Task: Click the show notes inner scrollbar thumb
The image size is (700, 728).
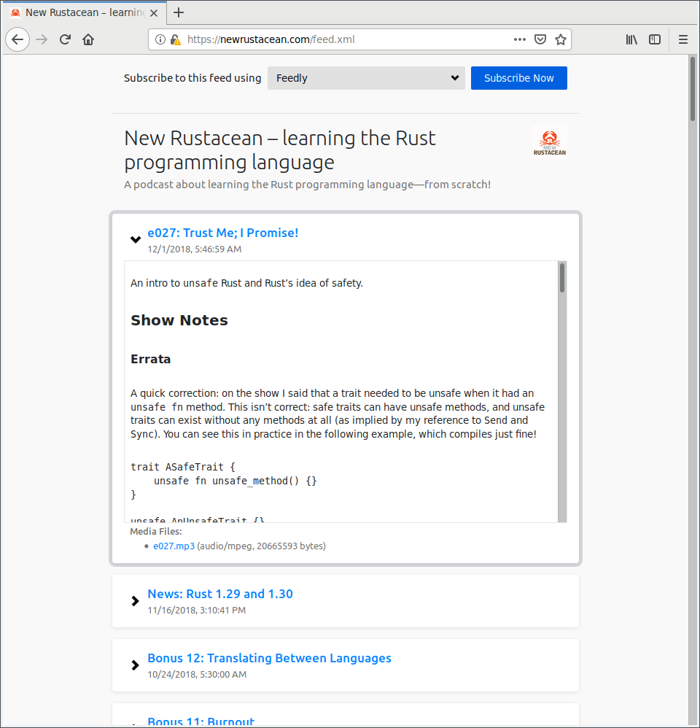Action: point(562,278)
